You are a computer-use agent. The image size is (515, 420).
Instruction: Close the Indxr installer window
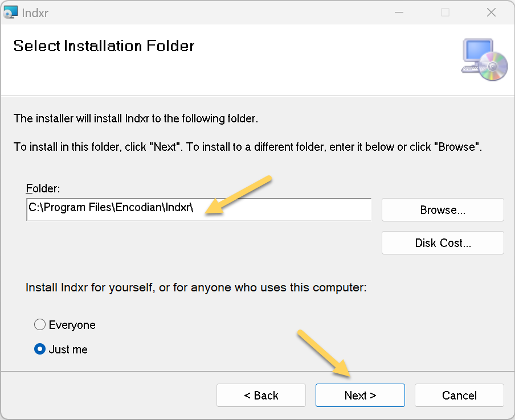click(x=491, y=13)
